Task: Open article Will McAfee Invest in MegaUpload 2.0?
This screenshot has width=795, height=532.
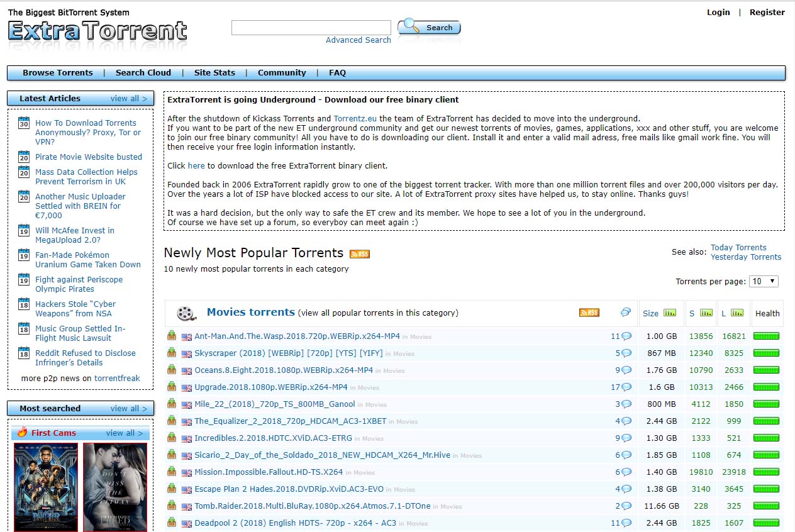Action: tap(75, 235)
